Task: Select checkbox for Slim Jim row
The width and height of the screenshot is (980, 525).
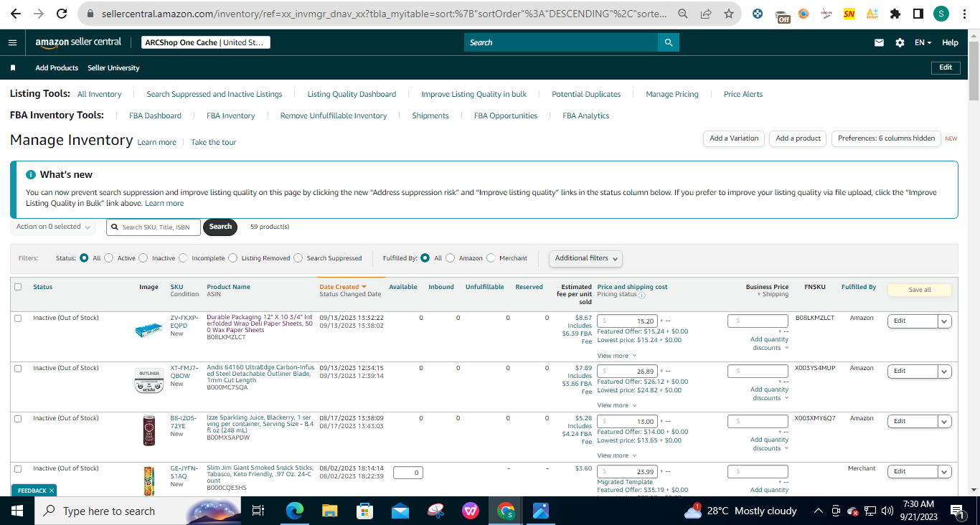Action: [18, 468]
